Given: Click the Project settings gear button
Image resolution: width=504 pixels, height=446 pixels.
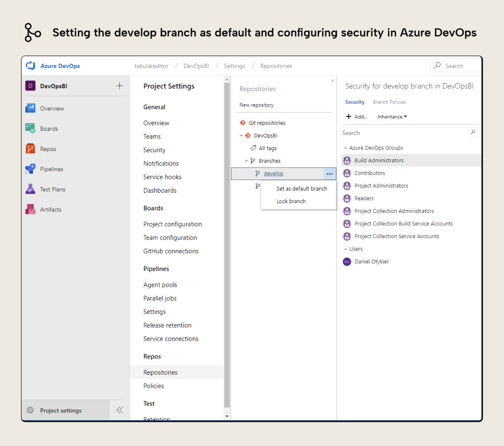Looking at the screenshot, I should [66, 410].
